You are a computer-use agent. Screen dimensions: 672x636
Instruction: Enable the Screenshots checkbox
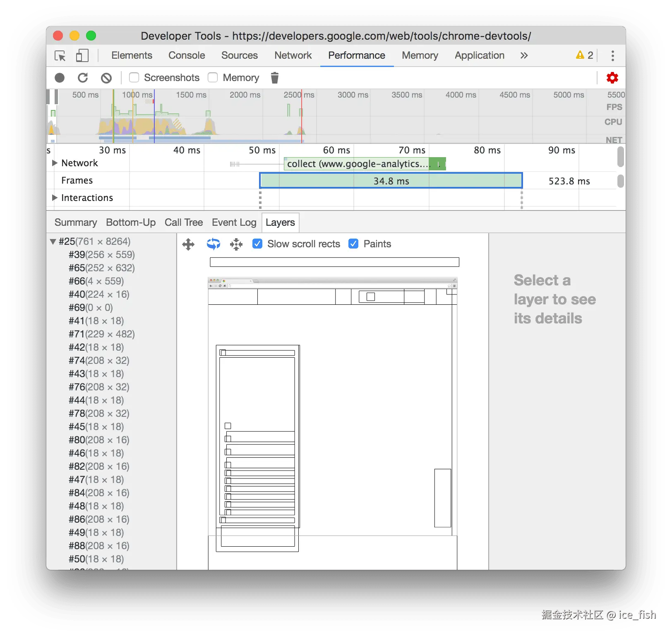(x=134, y=77)
